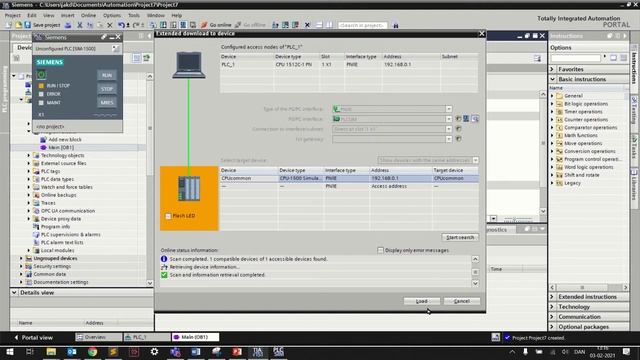Click the Delete X icon next to Copy
Screen dimensions: 640x360
[x=110, y=25]
